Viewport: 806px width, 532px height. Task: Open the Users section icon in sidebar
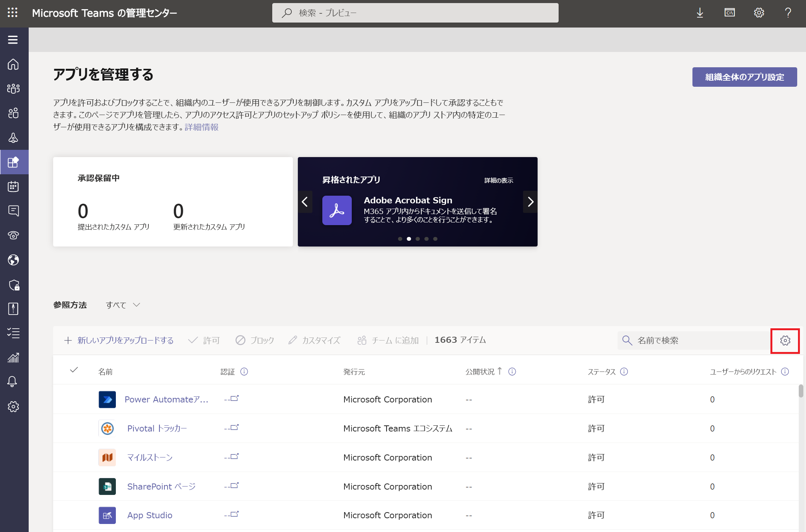[x=13, y=113]
